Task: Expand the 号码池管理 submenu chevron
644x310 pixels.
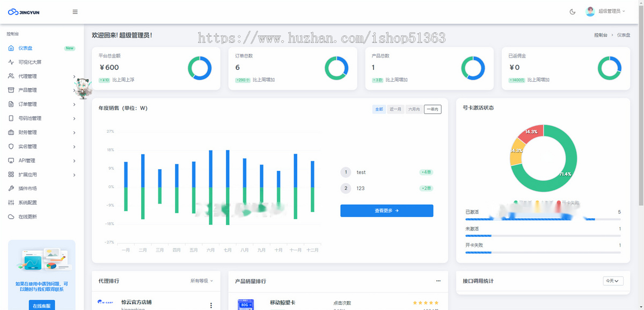Action: [x=74, y=118]
